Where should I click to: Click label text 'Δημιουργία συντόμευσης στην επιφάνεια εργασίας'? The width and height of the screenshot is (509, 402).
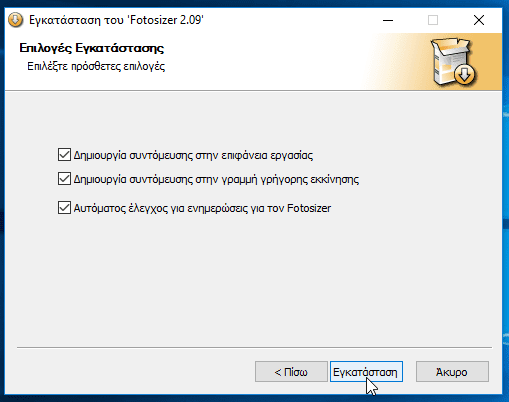(x=193, y=155)
